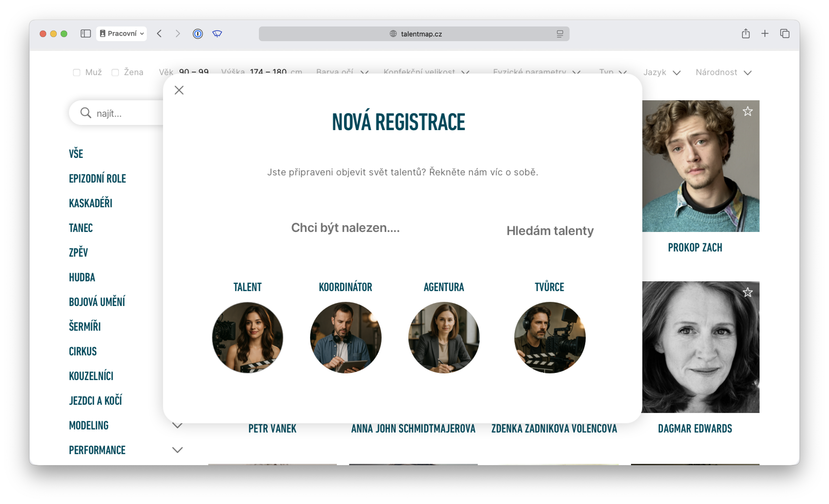Open the Bojová umění category
This screenshot has width=829, height=504.
pyautogui.click(x=97, y=302)
